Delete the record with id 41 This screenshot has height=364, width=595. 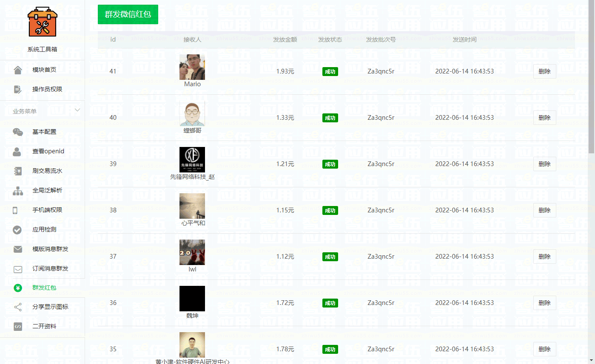(x=544, y=71)
